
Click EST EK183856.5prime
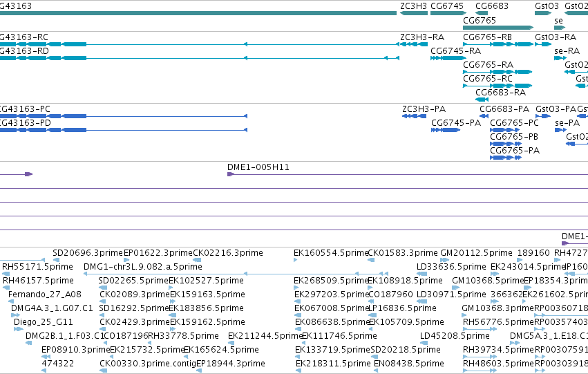[171, 315]
